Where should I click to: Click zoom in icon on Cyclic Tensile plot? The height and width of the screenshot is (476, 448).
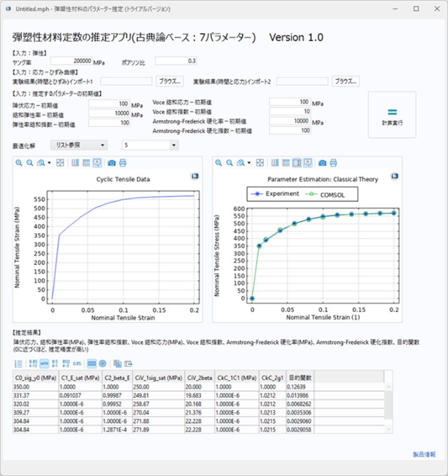19,163
